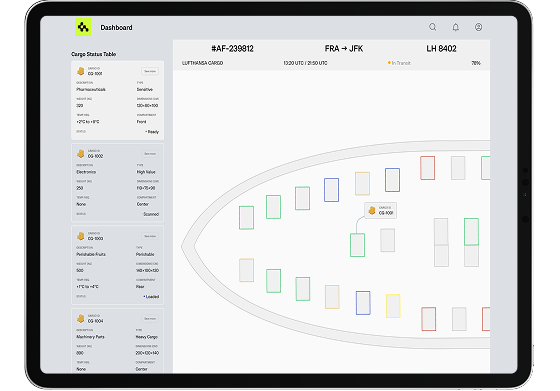Select the yellow-outlined cargo slot
This screenshot has width=560, height=391.
(x=393, y=306)
